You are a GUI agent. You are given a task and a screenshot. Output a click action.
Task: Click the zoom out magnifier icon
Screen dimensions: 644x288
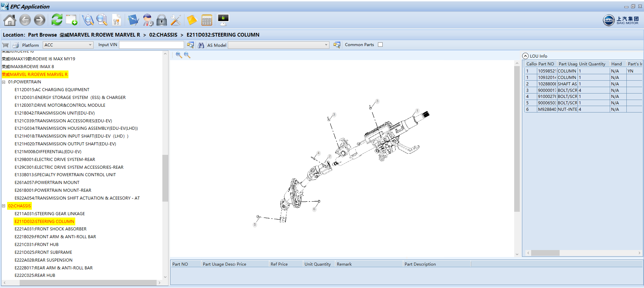[x=187, y=55]
